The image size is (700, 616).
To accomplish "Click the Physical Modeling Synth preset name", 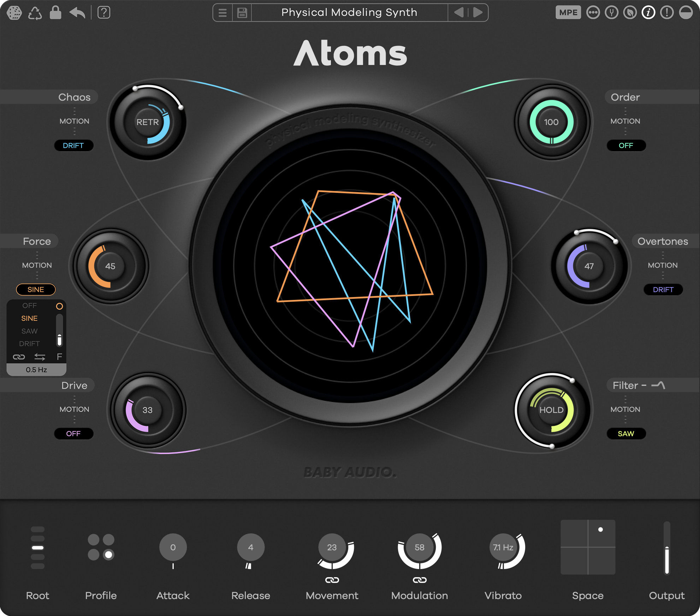I will click(x=349, y=13).
